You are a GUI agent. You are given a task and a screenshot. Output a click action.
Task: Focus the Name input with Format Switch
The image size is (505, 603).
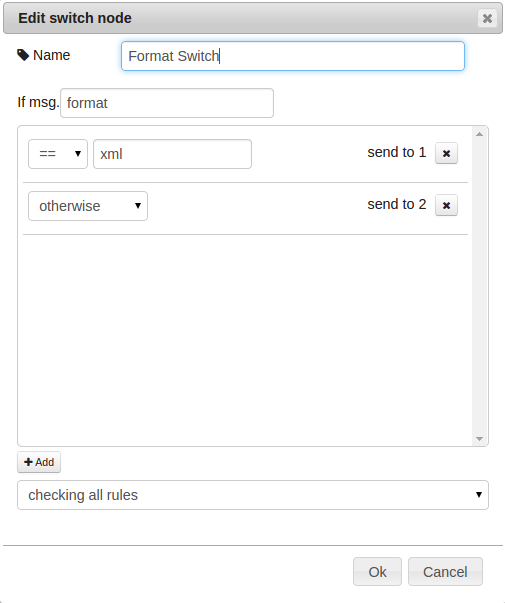pos(293,56)
